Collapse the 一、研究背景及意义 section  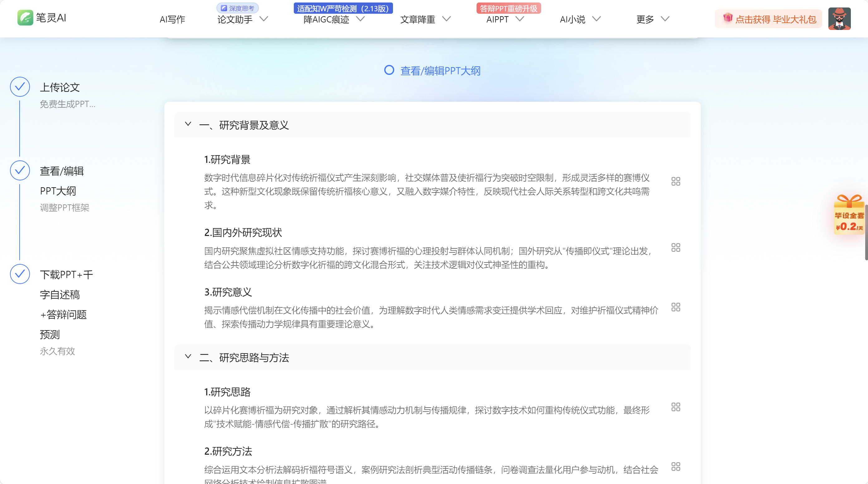tap(188, 125)
